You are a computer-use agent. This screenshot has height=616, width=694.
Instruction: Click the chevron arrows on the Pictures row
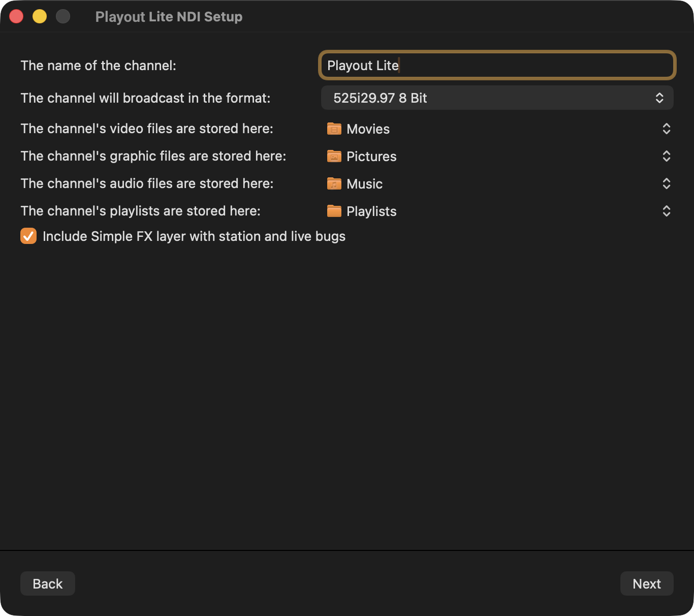[667, 156]
